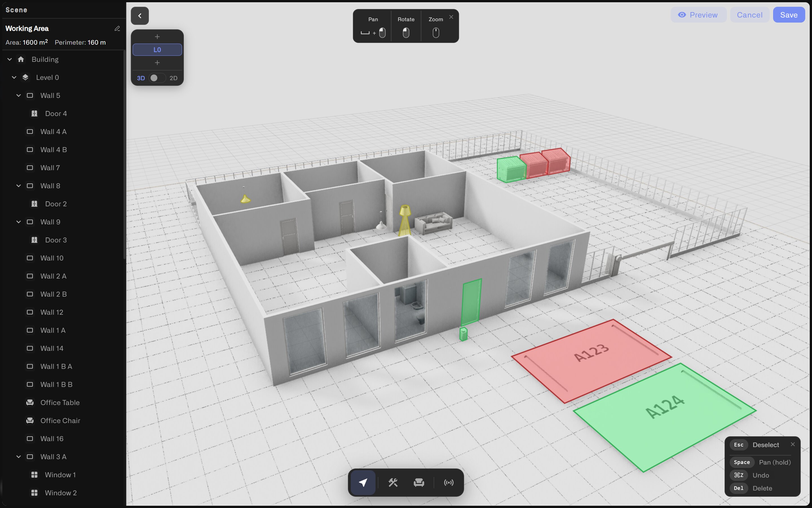The image size is (812, 508).
Task: Select the green highlighted door
Action: (x=471, y=302)
